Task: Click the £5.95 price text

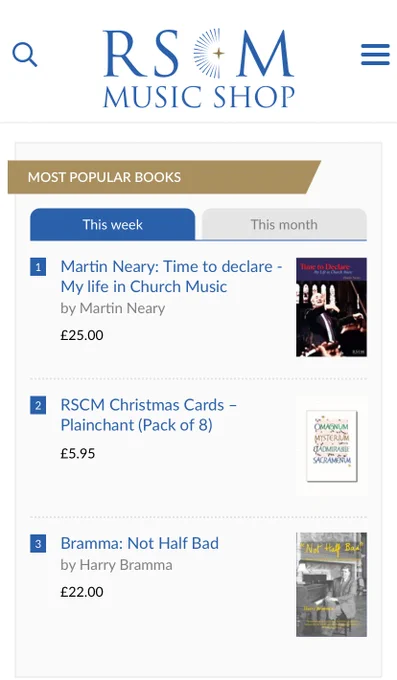Action: tap(78, 454)
